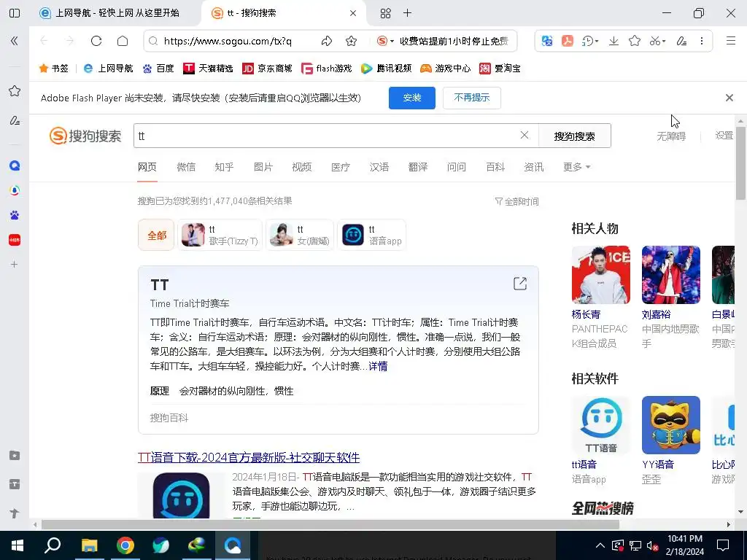Open the PDF tool icon
This screenshot has height=560, width=747.
567,41
